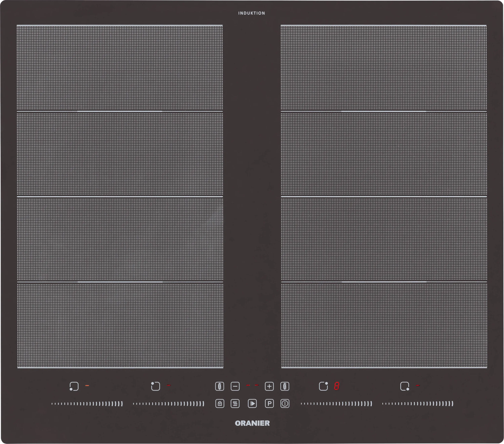504x444 pixels.
Task: Touch the front-left zone power slider
Action: [87, 404]
